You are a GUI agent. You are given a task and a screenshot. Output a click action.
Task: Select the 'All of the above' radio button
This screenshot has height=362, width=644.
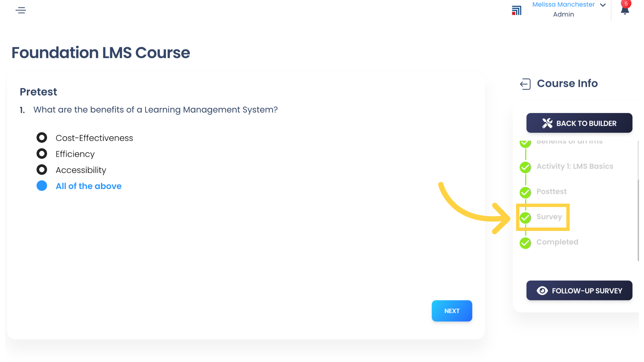(x=42, y=186)
